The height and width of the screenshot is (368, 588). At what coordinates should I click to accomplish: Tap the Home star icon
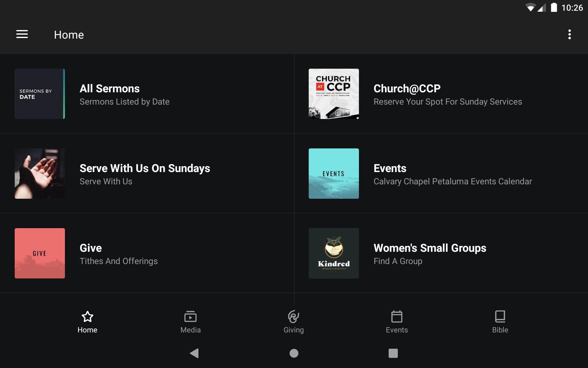87,316
